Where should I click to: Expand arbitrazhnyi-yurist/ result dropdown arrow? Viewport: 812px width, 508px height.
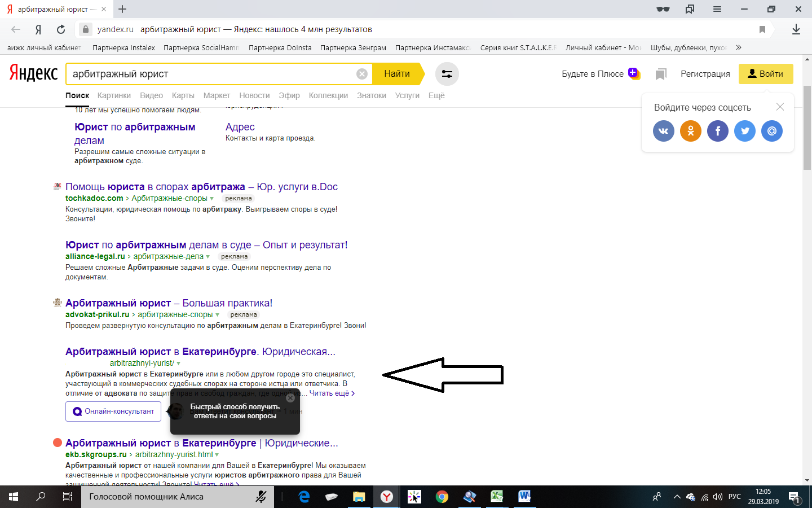(179, 364)
